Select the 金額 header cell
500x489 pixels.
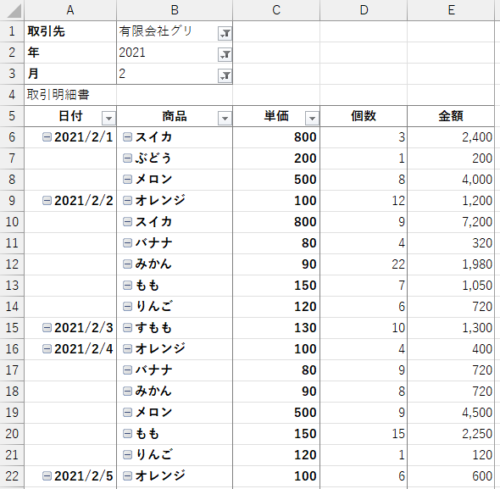451,116
